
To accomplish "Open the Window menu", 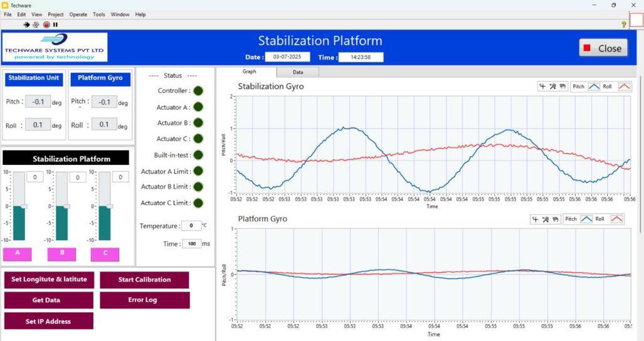I will [x=120, y=14].
